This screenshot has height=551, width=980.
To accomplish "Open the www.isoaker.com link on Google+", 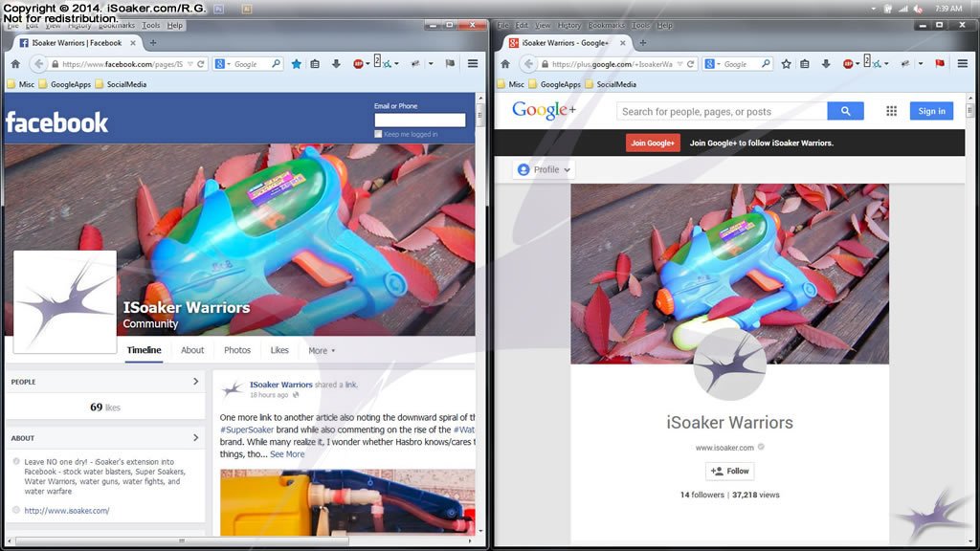I will [724, 448].
